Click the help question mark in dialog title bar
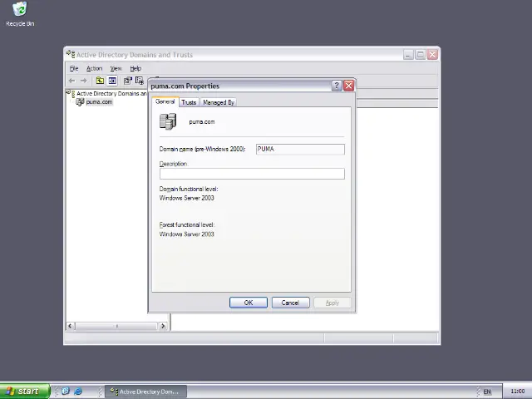532x399 pixels. (337, 86)
